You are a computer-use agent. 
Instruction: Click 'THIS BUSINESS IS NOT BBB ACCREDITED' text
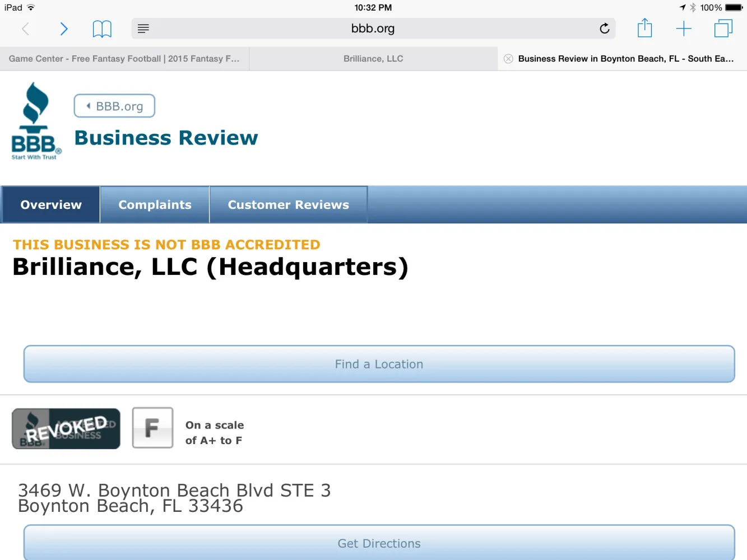tap(166, 245)
